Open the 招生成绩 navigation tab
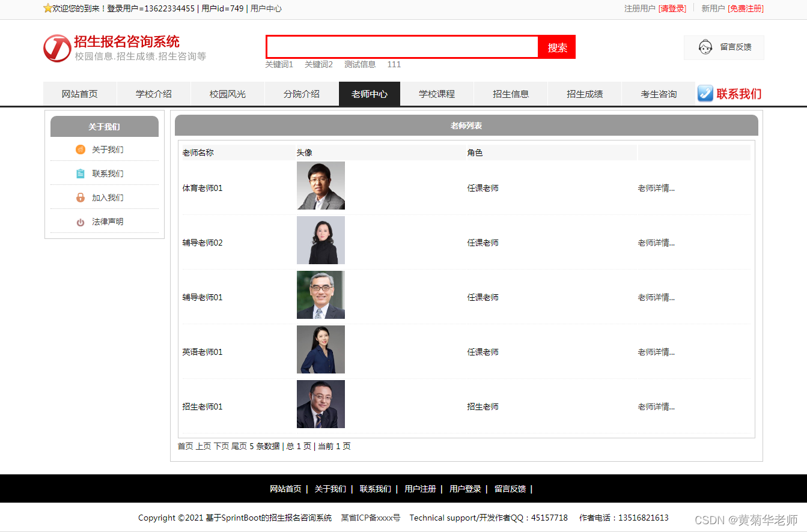The image size is (807, 532). tap(584, 94)
